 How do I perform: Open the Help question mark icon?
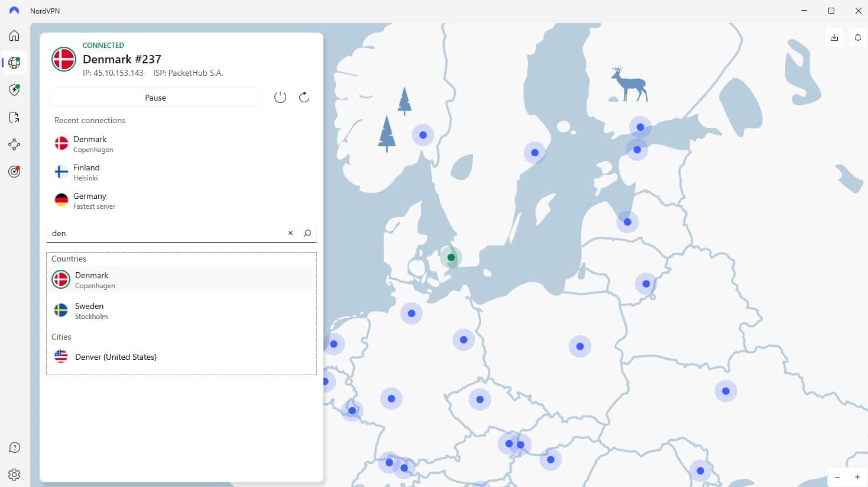point(14,447)
